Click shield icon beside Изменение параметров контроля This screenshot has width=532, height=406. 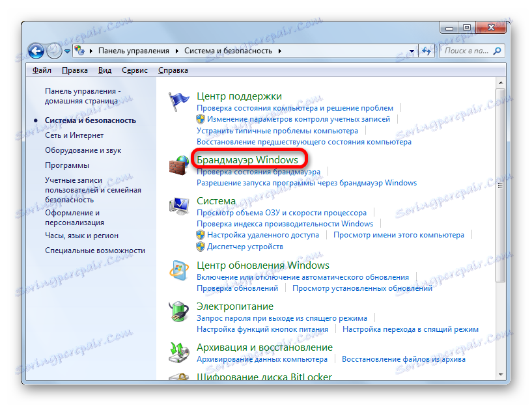coord(201,119)
